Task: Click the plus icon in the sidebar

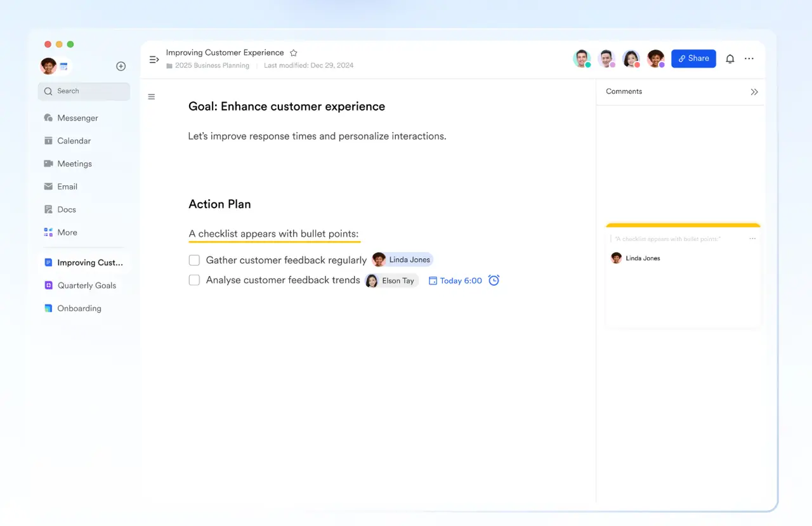Action: point(121,67)
